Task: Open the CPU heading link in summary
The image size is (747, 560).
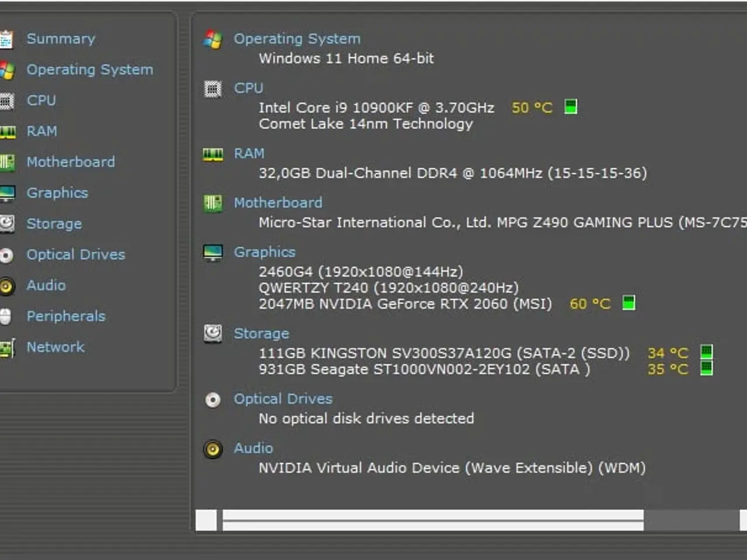Action: click(249, 88)
